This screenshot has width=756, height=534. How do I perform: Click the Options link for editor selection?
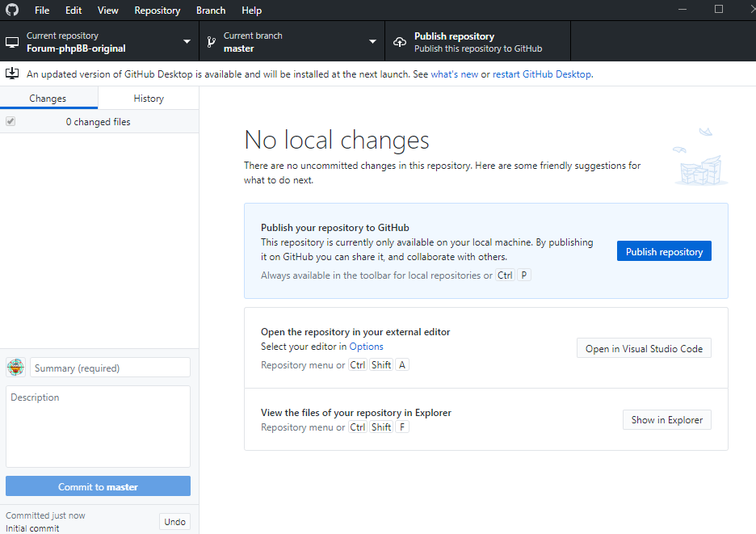[366, 347]
